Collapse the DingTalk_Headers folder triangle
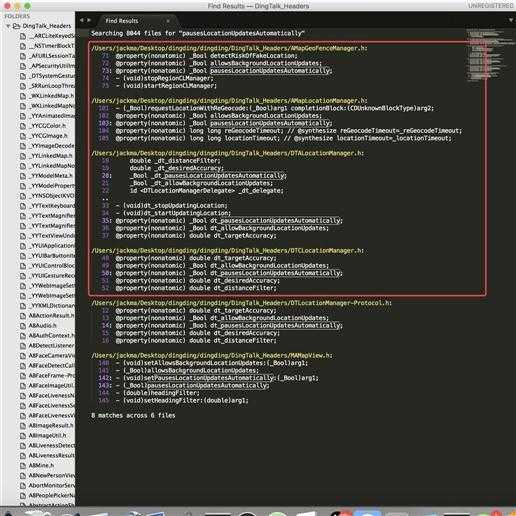The height and width of the screenshot is (516, 516). coord(8,26)
